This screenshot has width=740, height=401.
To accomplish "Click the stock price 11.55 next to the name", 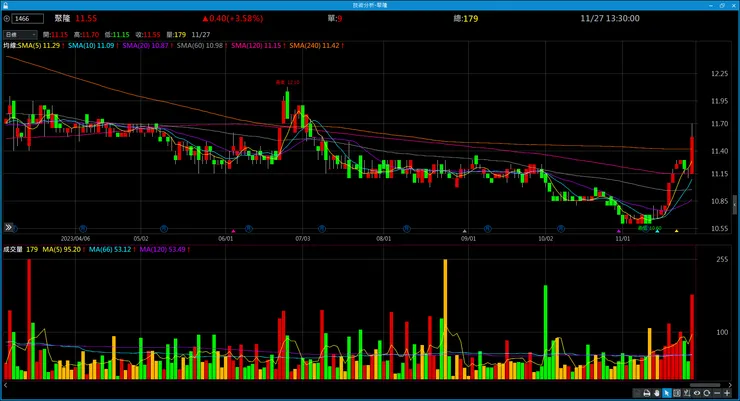I will [x=86, y=18].
